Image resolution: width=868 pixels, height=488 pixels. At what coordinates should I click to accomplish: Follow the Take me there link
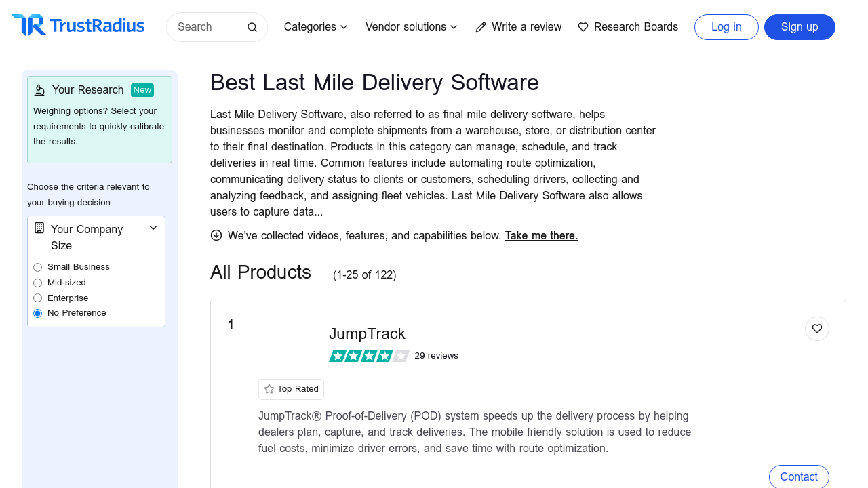541,236
